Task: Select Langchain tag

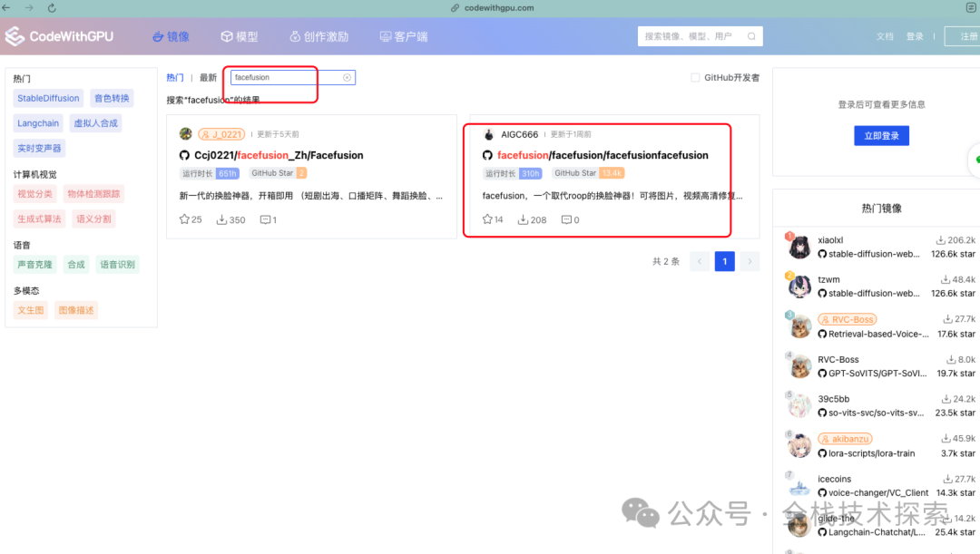Action: 38,123
